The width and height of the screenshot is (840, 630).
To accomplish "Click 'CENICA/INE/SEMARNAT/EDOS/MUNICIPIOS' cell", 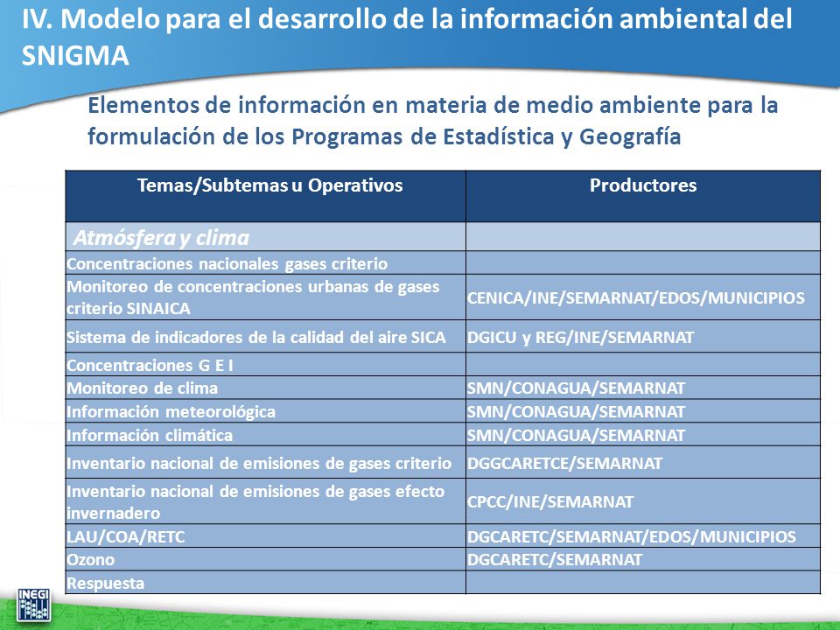I will coord(643,297).
